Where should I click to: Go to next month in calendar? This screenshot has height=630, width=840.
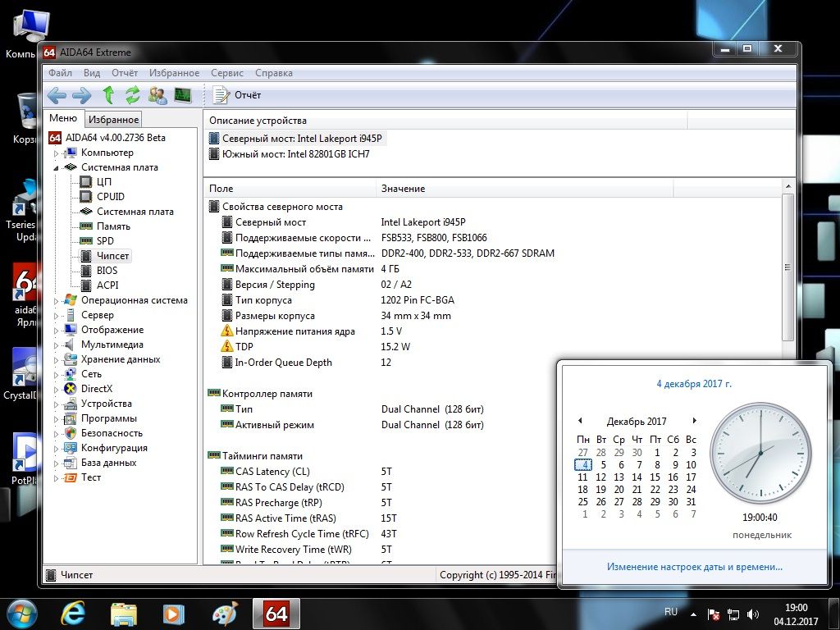pyautogui.click(x=694, y=421)
